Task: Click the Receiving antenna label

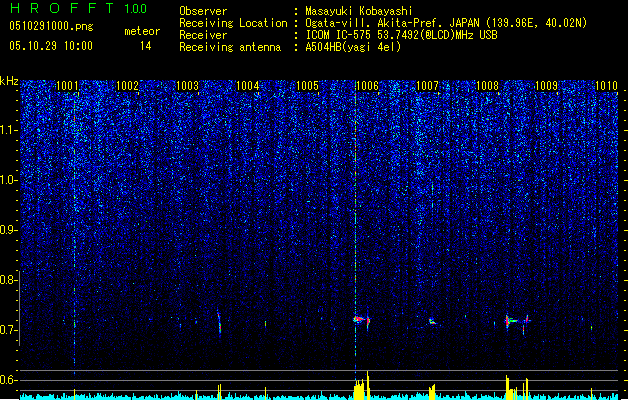Action: pyautogui.click(x=230, y=47)
